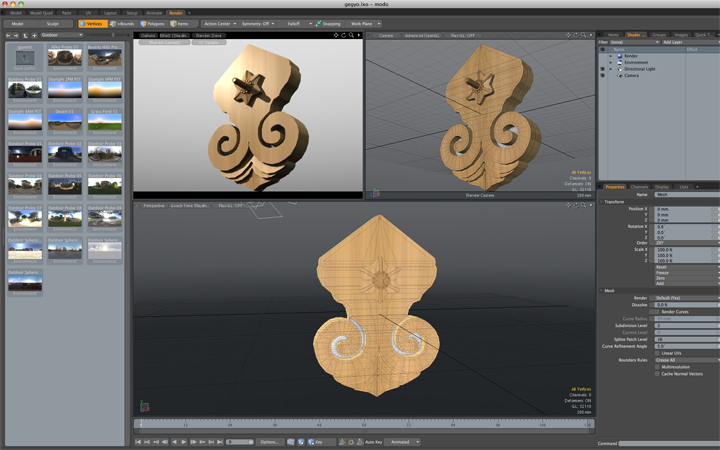Click rotate icon in render preview viewport
The image size is (720, 450).
tap(343, 35)
